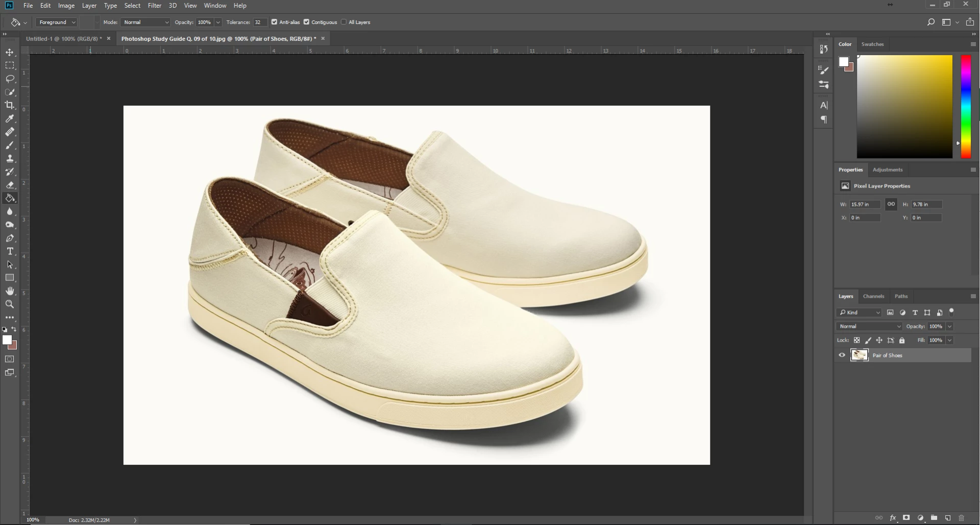The width and height of the screenshot is (980, 525).
Task: Select the Move tool
Action: [x=10, y=53]
